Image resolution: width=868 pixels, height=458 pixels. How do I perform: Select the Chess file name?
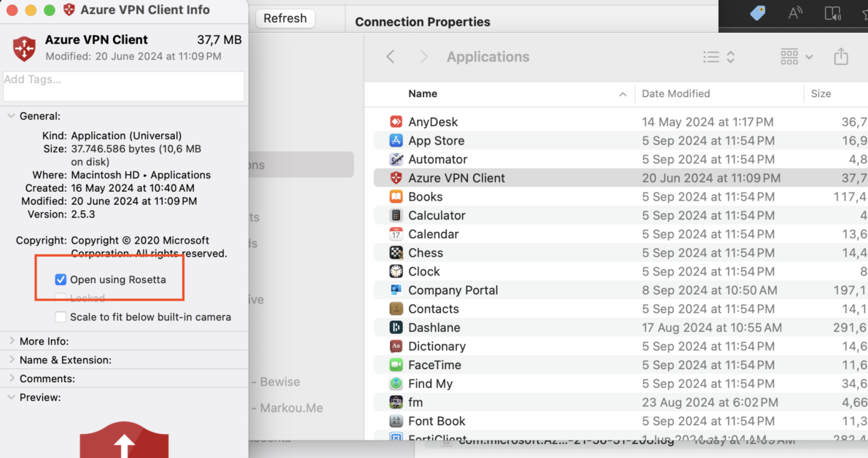tap(426, 253)
